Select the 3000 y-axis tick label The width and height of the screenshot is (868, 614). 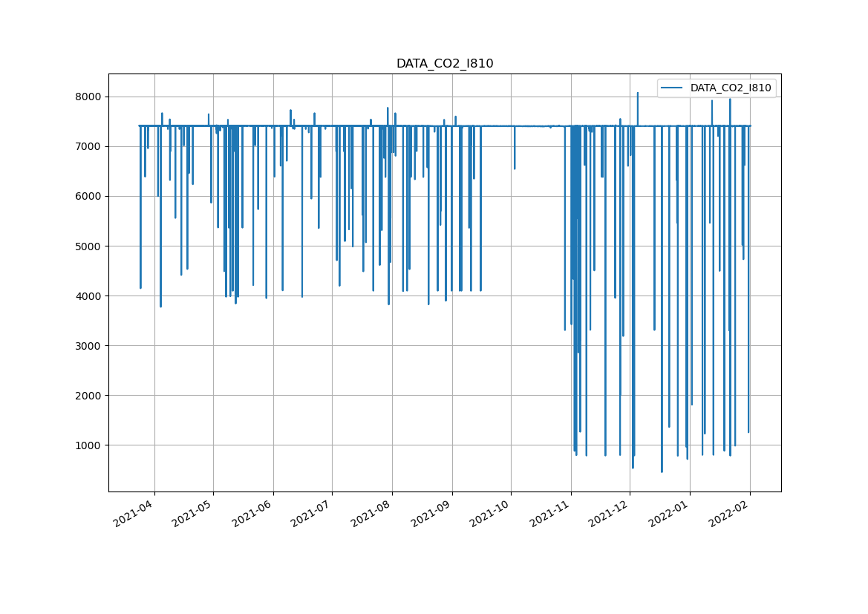tap(88, 345)
